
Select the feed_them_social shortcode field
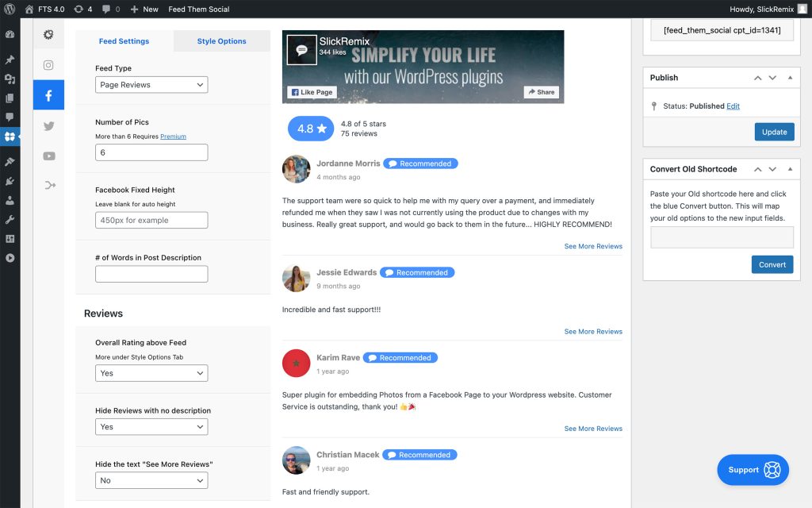722,30
